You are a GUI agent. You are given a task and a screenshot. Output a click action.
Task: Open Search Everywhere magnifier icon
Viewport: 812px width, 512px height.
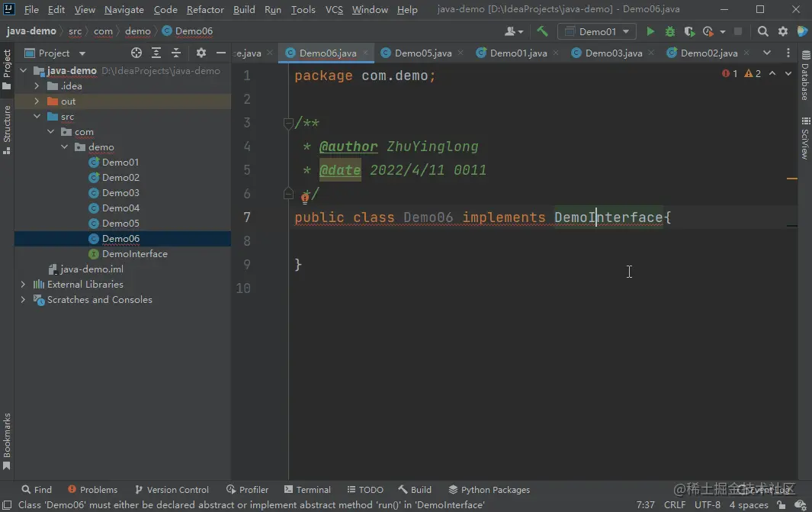[x=762, y=31]
